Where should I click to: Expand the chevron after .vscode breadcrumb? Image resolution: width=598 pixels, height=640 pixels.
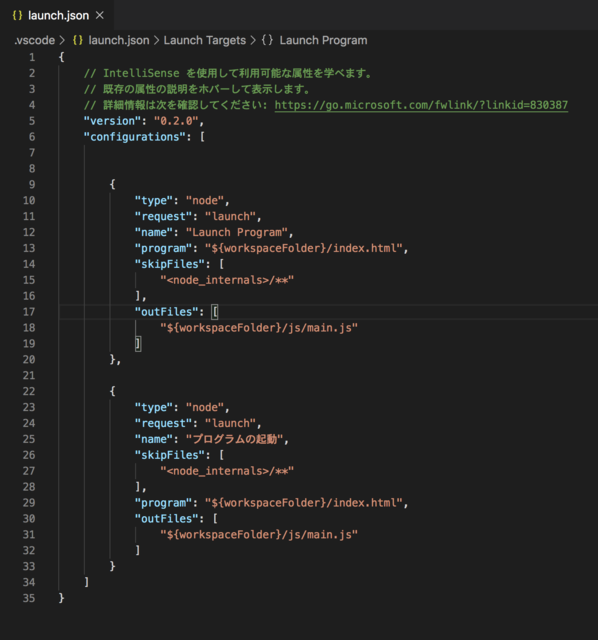[62, 40]
